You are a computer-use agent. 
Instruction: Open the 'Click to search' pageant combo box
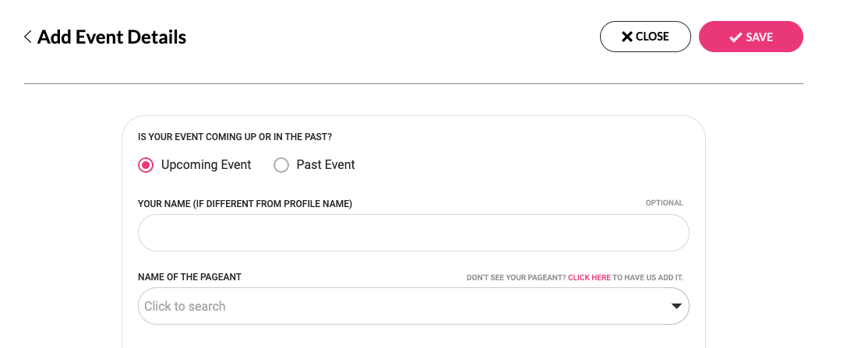(390, 306)
